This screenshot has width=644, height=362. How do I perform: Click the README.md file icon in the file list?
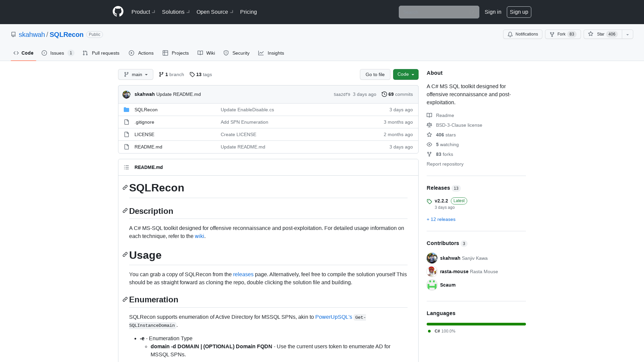click(x=126, y=147)
